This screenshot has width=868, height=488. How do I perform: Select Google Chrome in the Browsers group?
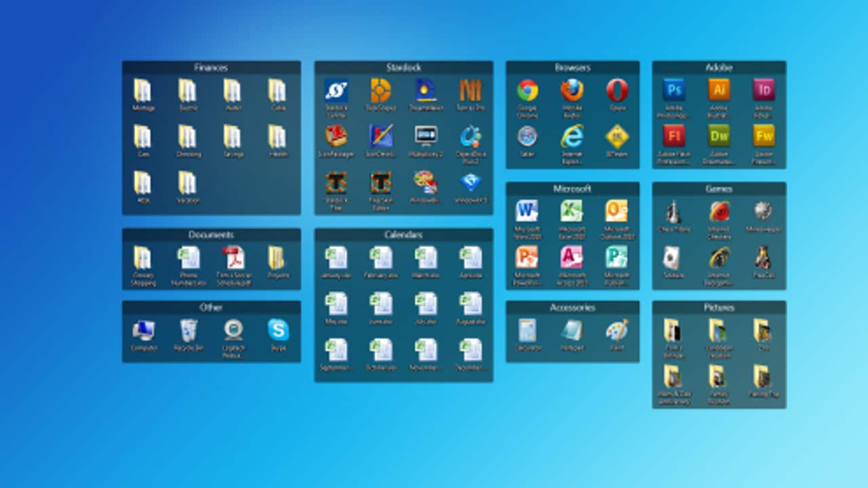pos(528,91)
